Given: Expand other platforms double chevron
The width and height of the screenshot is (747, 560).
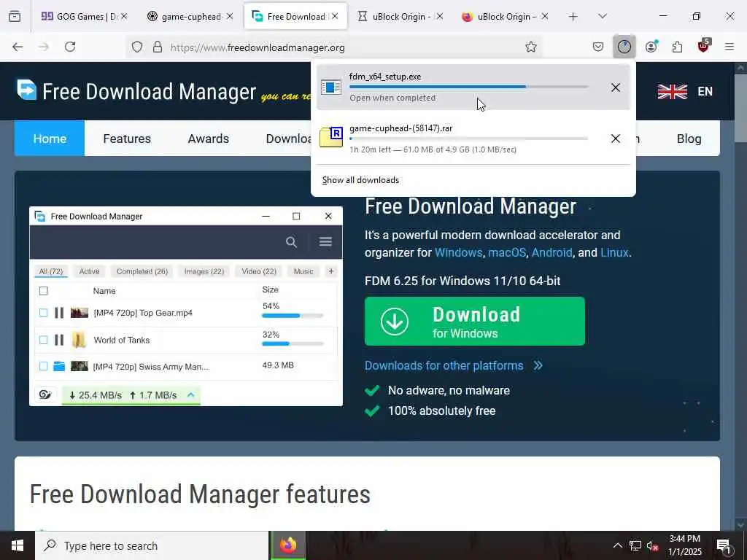Looking at the screenshot, I should (538, 365).
